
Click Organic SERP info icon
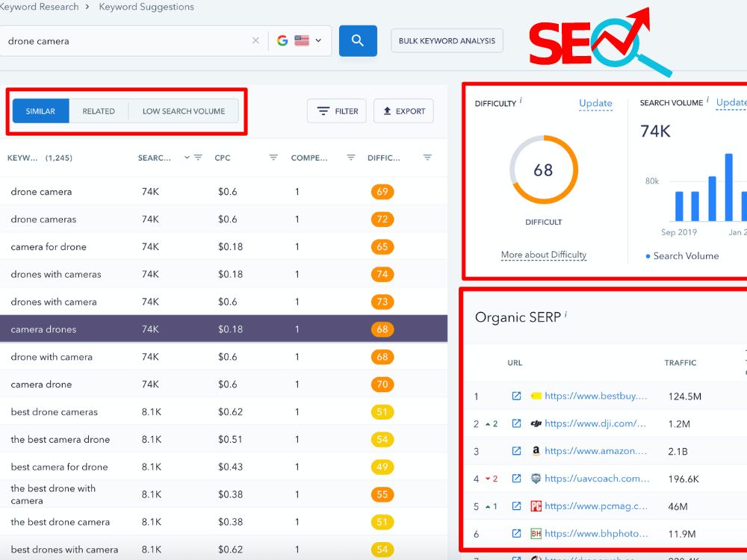(x=565, y=314)
